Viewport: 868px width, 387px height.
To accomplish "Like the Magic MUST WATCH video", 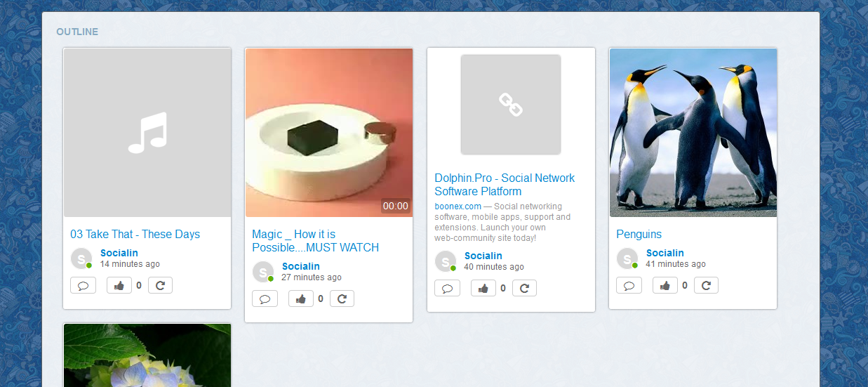I will 301,299.
